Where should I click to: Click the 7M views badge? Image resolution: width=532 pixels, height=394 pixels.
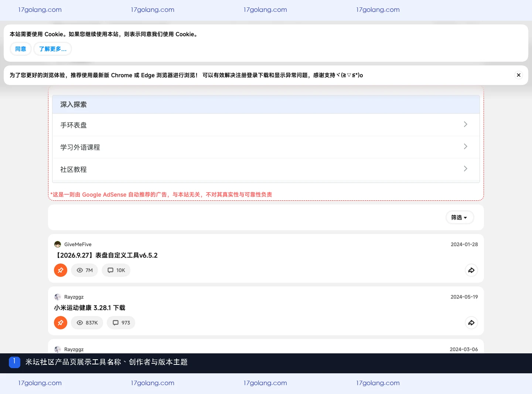click(x=85, y=270)
